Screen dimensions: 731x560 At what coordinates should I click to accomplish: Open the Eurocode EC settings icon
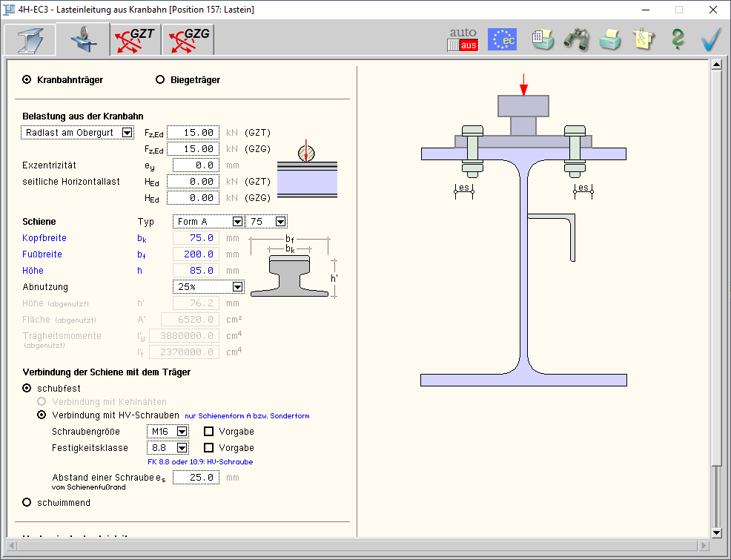click(x=502, y=39)
